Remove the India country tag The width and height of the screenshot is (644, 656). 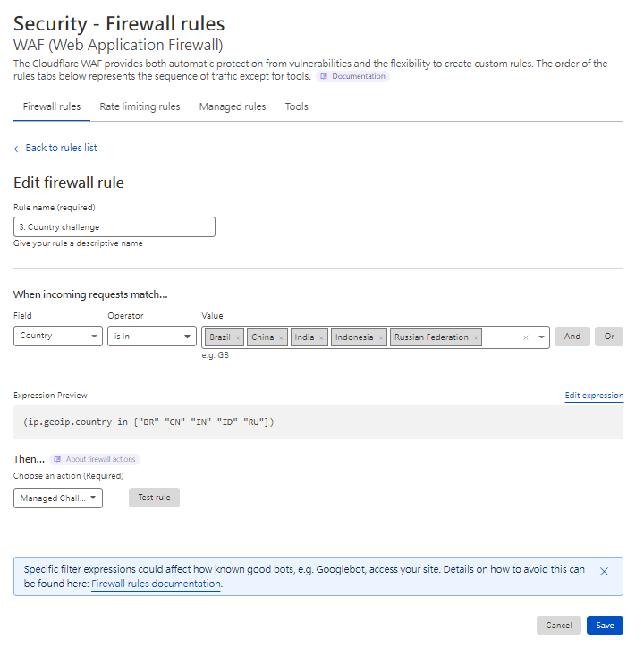pos(322,337)
